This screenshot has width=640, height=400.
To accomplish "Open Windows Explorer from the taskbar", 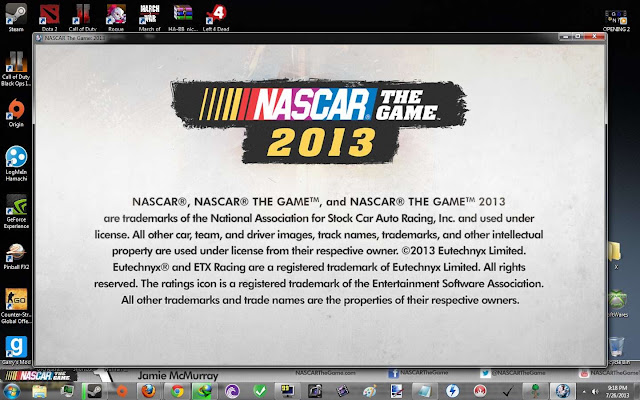I will coord(40,391).
